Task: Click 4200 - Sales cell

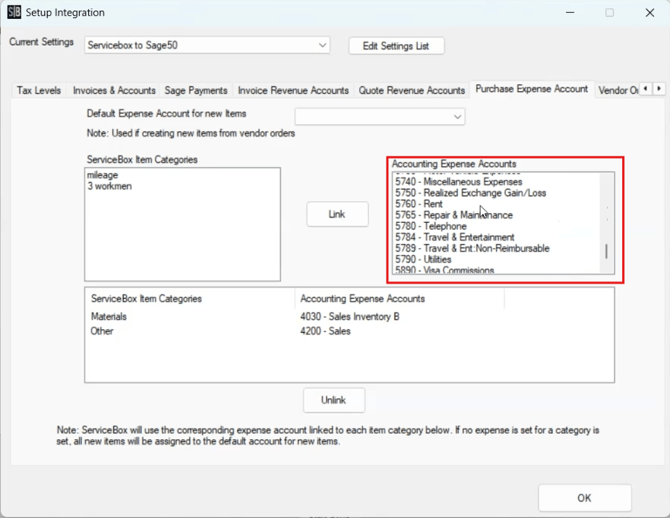Action: coord(325,331)
